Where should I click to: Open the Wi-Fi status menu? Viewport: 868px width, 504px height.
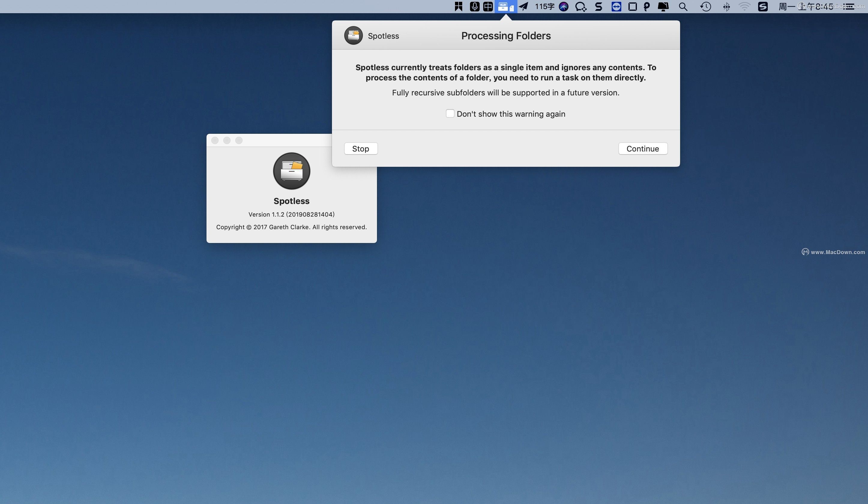click(744, 7)
